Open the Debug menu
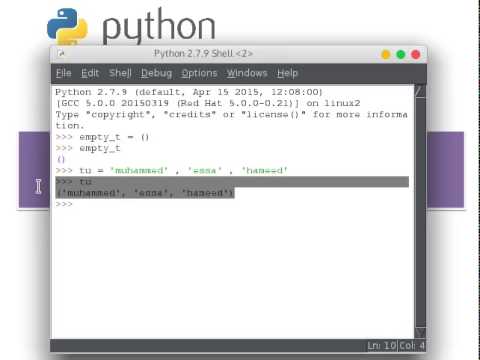Image resolution: width=480 pixels, height=360 pixels. click(156, 73)
